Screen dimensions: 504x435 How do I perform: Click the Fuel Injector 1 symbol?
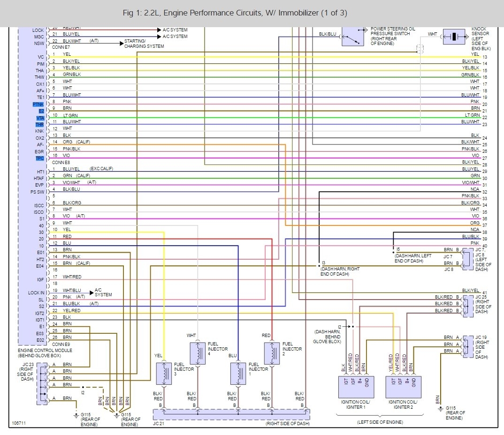[x=238, y=373]
